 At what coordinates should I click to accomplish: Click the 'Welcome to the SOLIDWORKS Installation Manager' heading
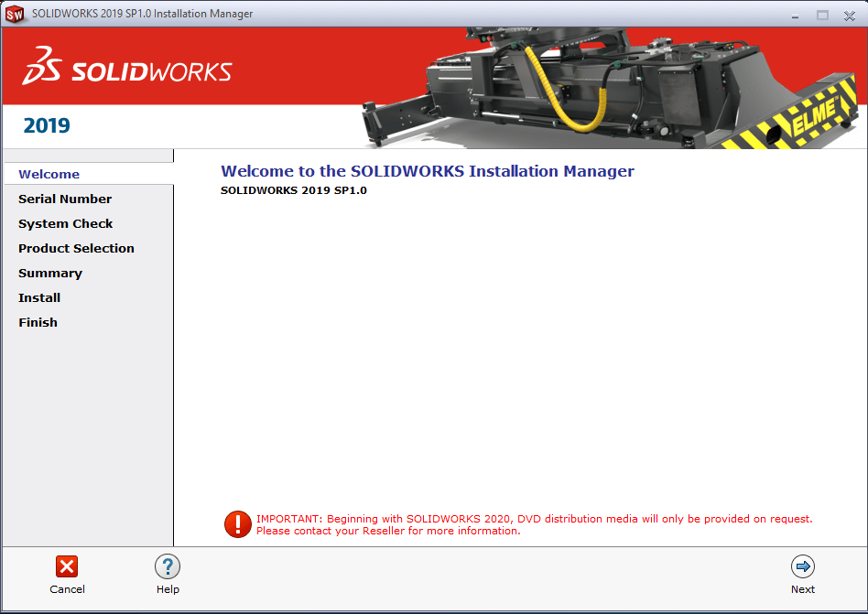pos(428,171)
